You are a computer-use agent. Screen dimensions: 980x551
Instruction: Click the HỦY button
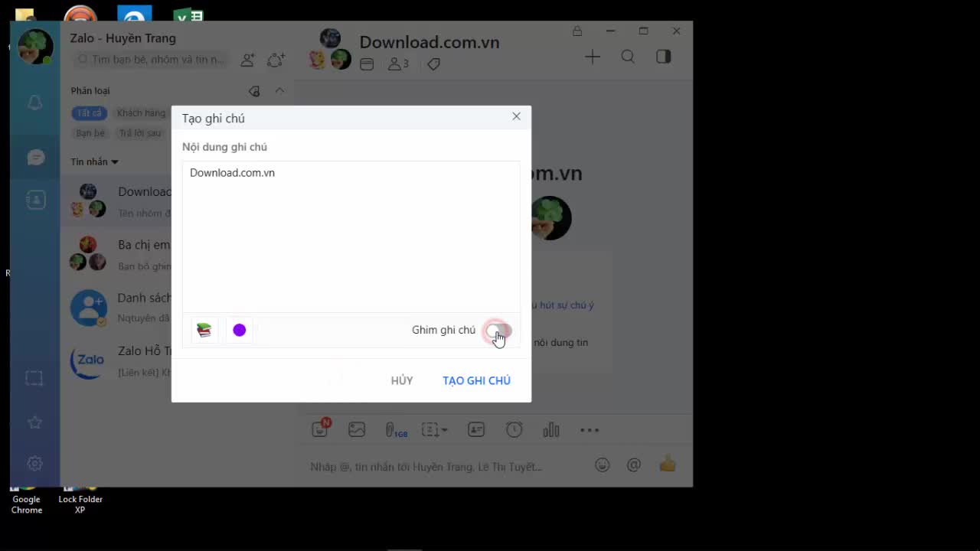click(402, 380)
